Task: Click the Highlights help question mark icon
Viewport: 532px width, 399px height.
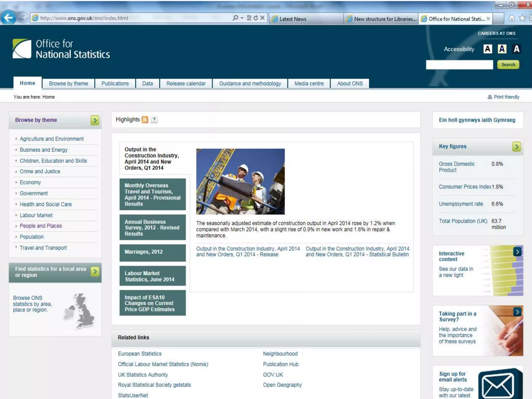Action: (x=154, y=119)
